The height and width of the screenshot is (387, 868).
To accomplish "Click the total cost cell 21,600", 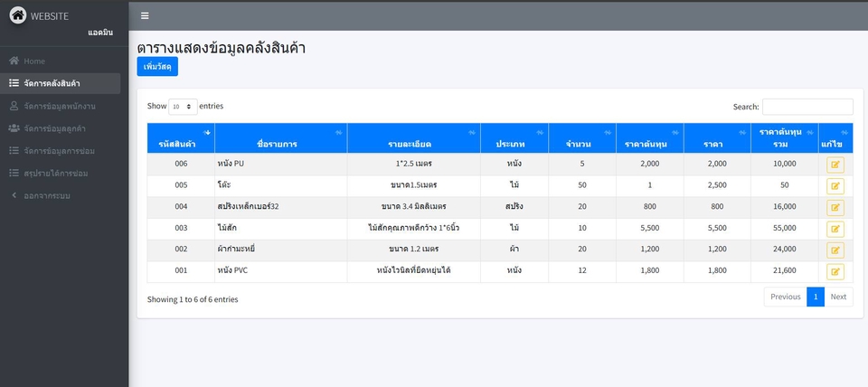I will point(785,270).
